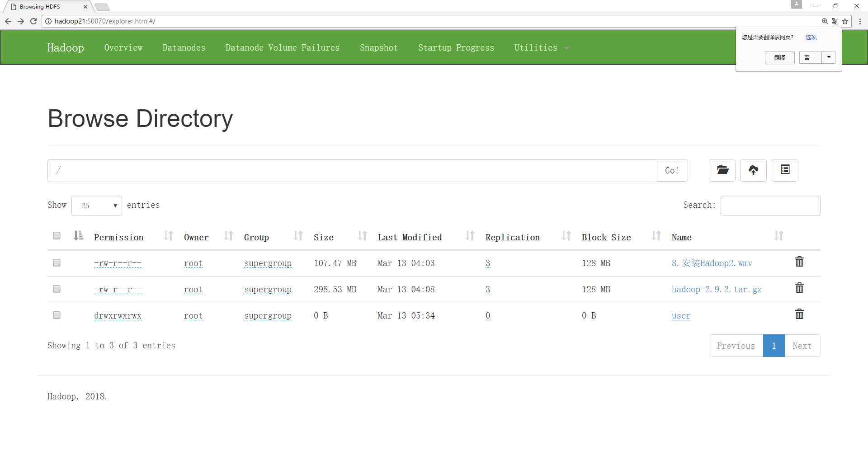Click the 翻译 translate button
This screenshot has width=868, height=464.
pos(780,57)
